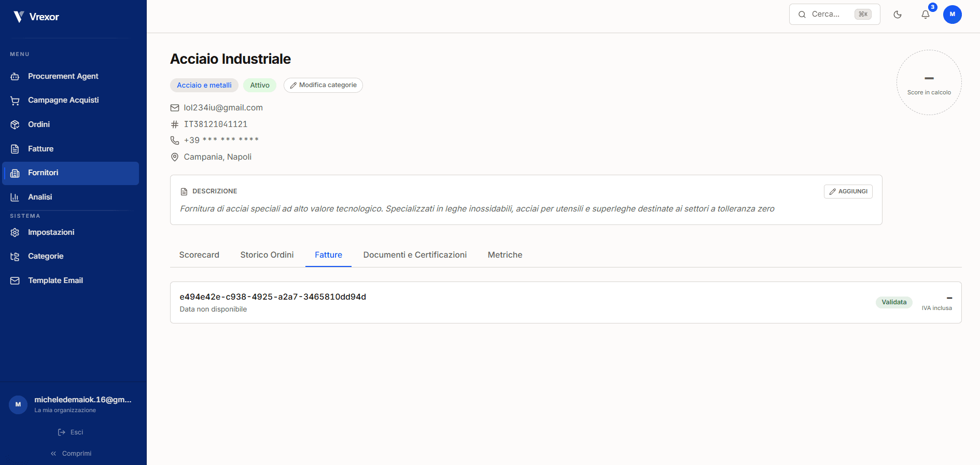Viewport: 980px width, 465px height.
Task: Click the Ordini box icon
Action: [x=15, y=124]
